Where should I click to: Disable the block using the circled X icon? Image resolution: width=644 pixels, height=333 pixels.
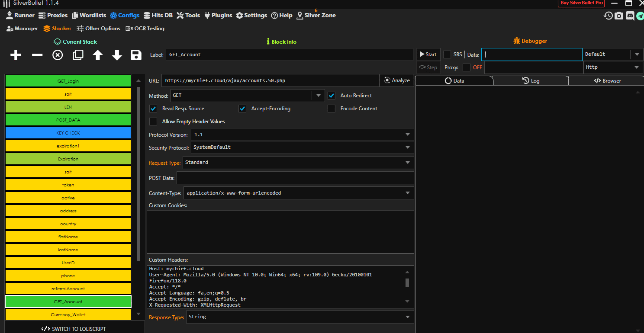tap(58, 55)
